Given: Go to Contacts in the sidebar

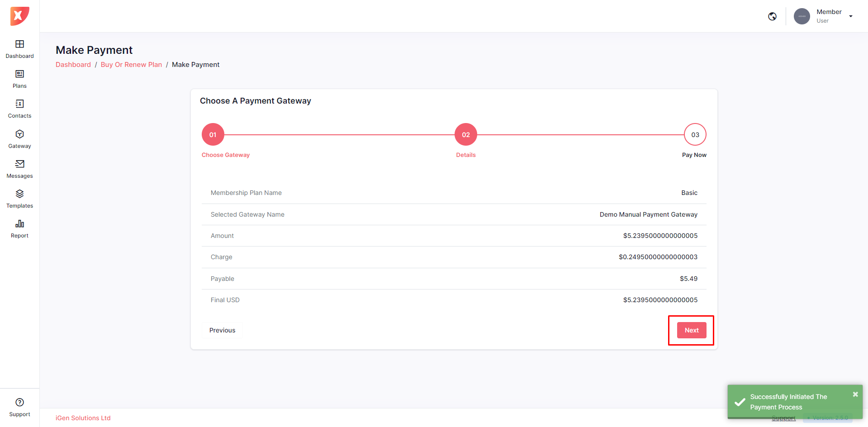Looking at the screenshot, I should (x=19, y=104).
